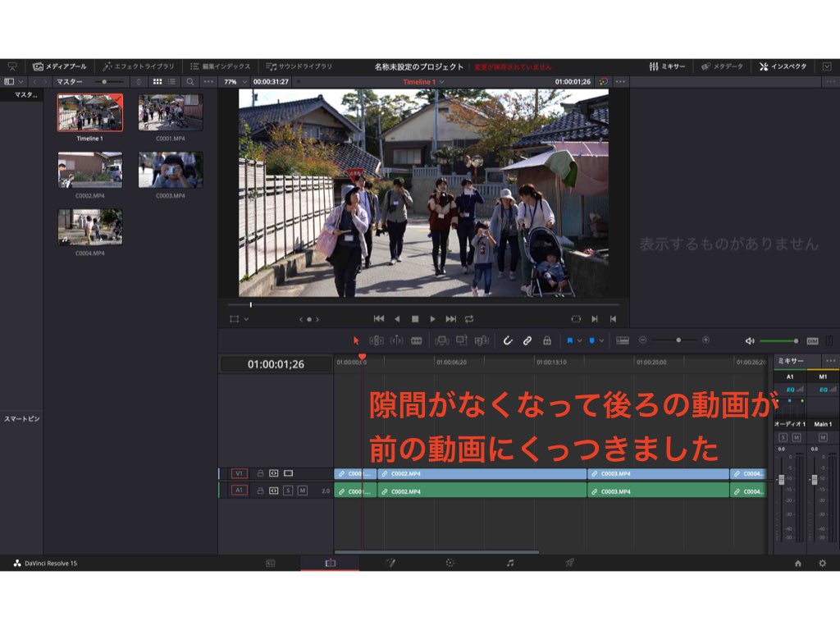Viewport: 840px width, 630px height.
Task: Toggle loop playback
Action: click(x=469, y=319)
